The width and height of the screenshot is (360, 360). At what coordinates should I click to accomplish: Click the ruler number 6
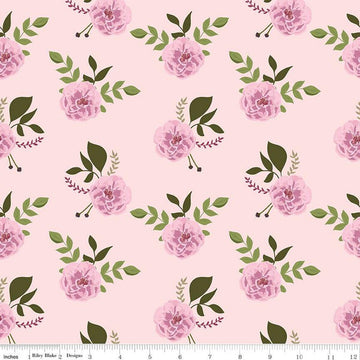click(179, 357)
